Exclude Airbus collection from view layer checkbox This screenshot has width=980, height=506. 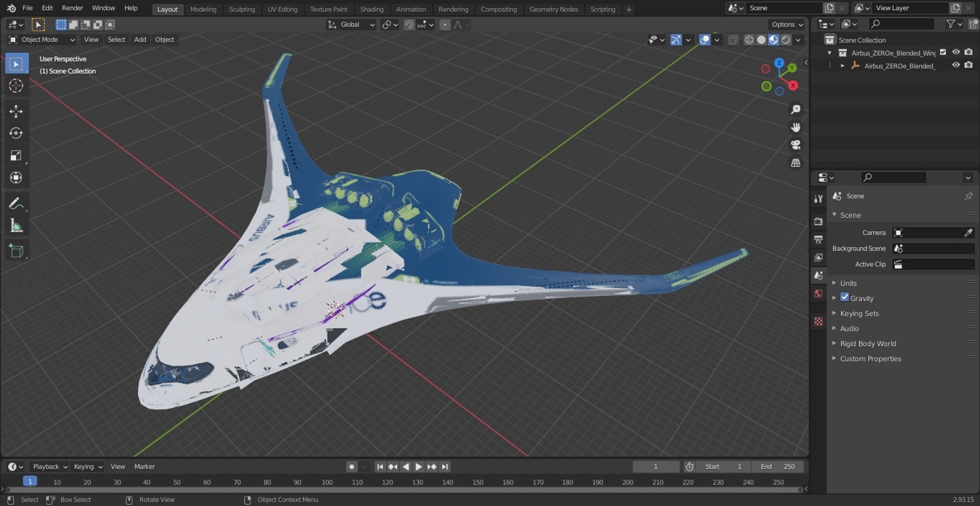pos(943,52)
